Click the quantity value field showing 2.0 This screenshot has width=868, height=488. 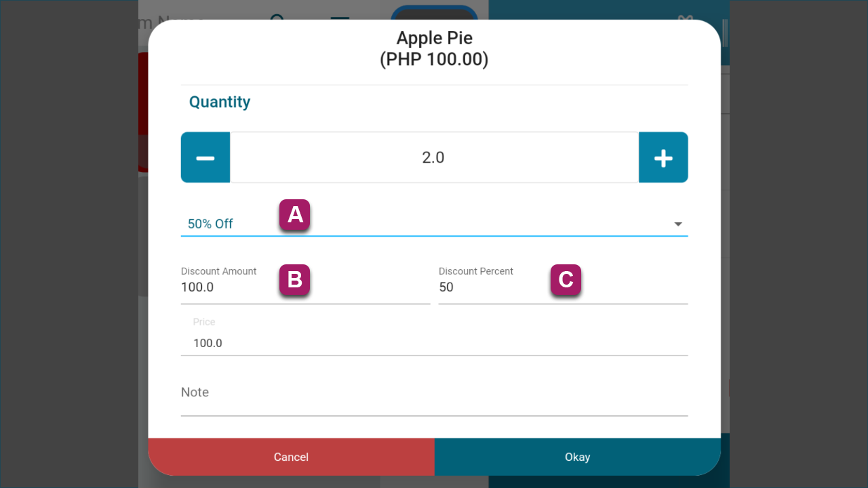click(x=434, y=157)
